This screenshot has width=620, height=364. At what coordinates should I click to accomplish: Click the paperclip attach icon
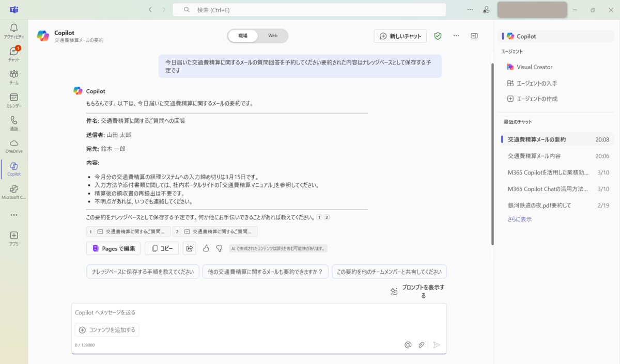click(x=422, y=345)
